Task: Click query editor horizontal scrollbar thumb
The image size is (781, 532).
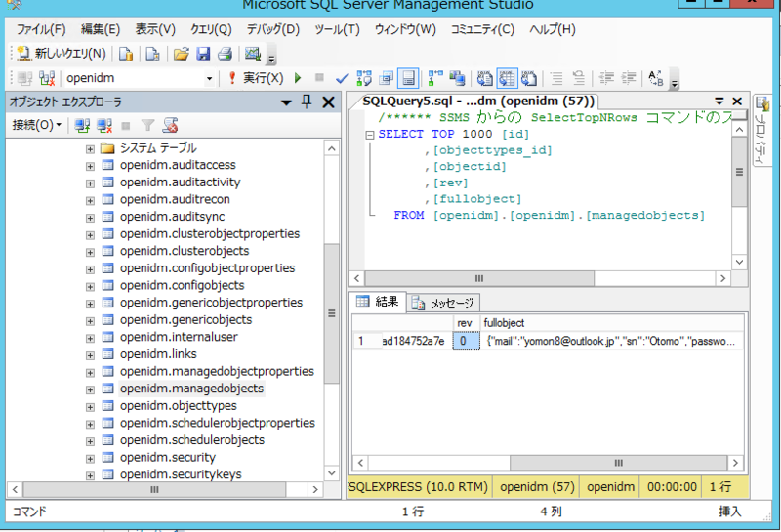Action: pyautogui.click(x=479, y=278)
